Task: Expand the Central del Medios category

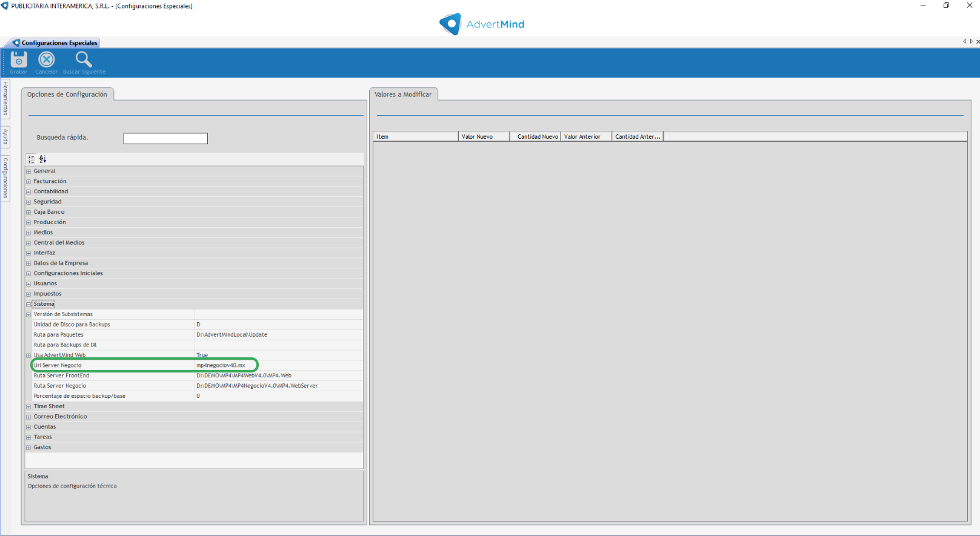Action: [x=28, y=243]
